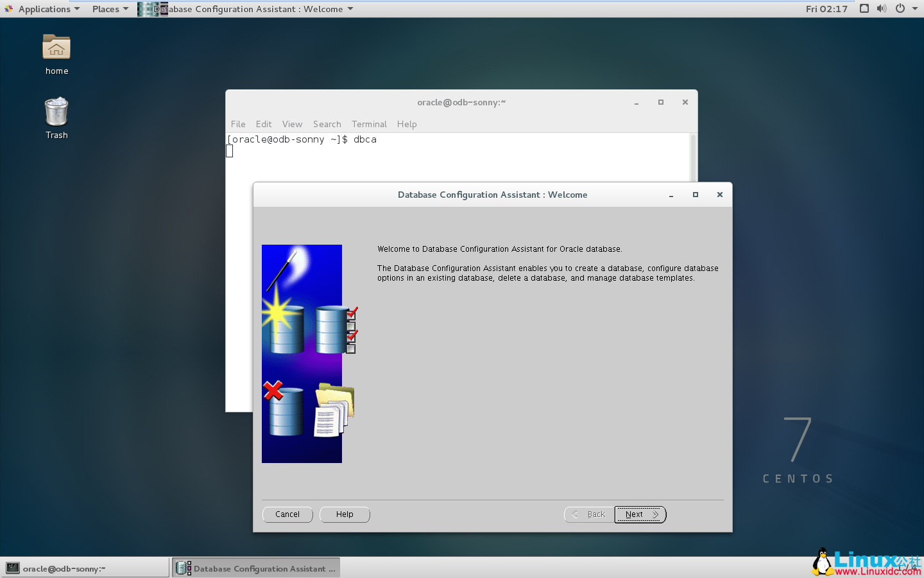
Task: Open the File menu in terminal
Action: coord(238,124)
